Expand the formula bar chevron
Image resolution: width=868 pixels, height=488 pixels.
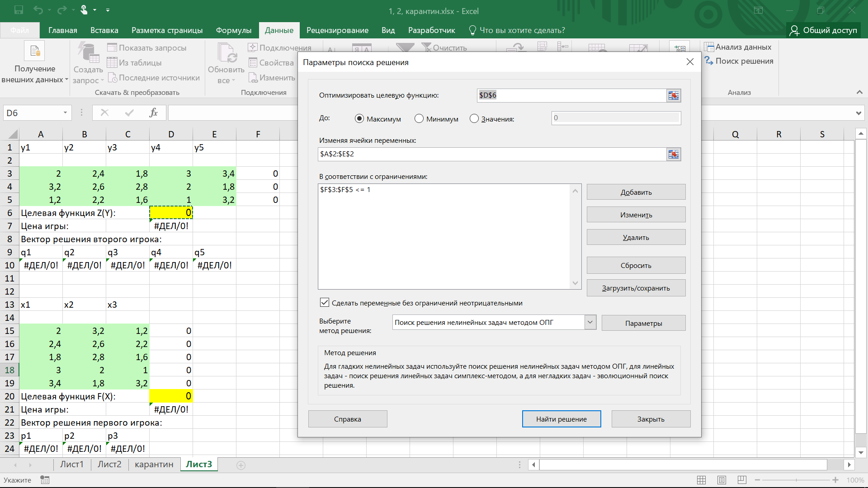pos(859,113)
